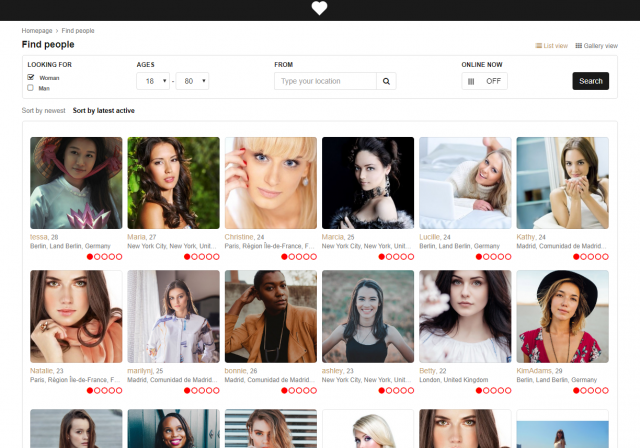Click the name link Marcia
Image resolution: width=640 pixels, height=448 pixels.
[x=333, y=237]
